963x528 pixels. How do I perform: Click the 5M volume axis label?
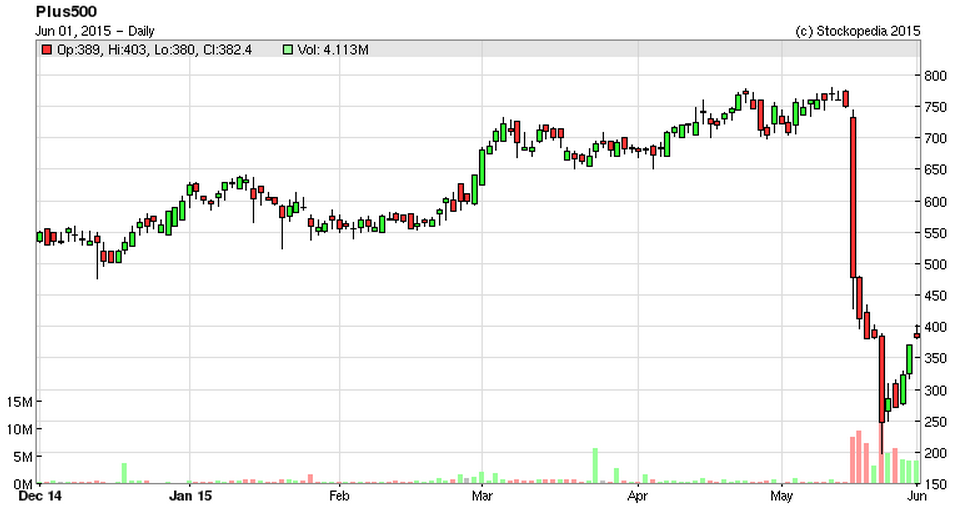[23, 457]
